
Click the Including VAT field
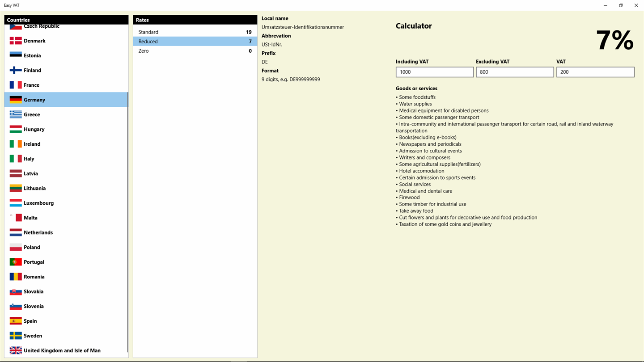435,72
